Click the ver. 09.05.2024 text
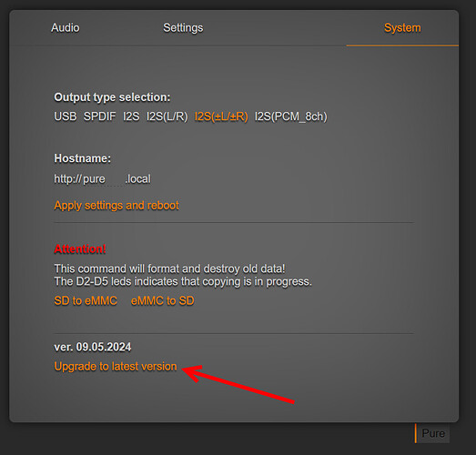This screenshot has width=476, height=455. pyautogui.click(x=92, y=347)
